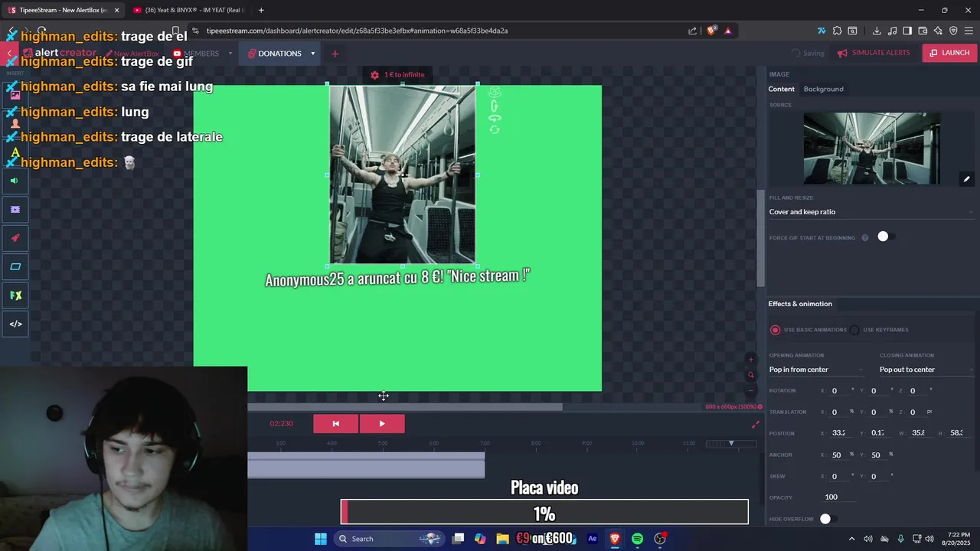Viewport: 980px width, 551px height.
Task: Select the donation message text on canvas
Action: (397, 277)
